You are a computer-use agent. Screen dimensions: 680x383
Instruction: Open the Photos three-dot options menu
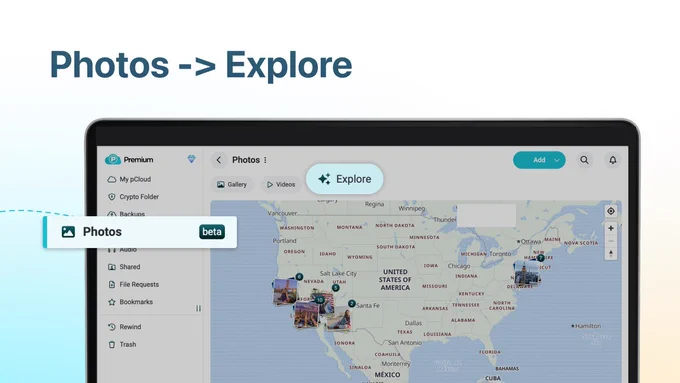pos(265,160)
